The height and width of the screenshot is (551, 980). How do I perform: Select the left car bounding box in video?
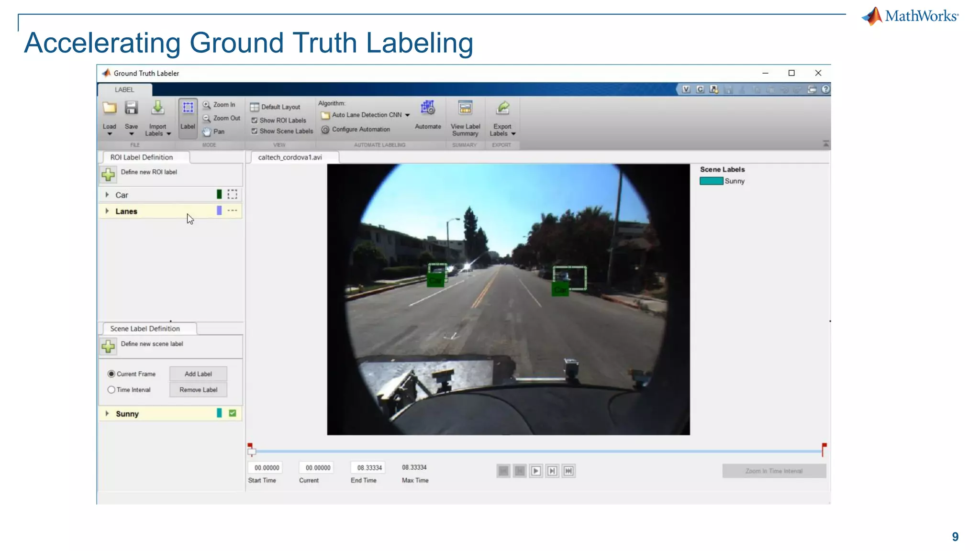point(437,273)
